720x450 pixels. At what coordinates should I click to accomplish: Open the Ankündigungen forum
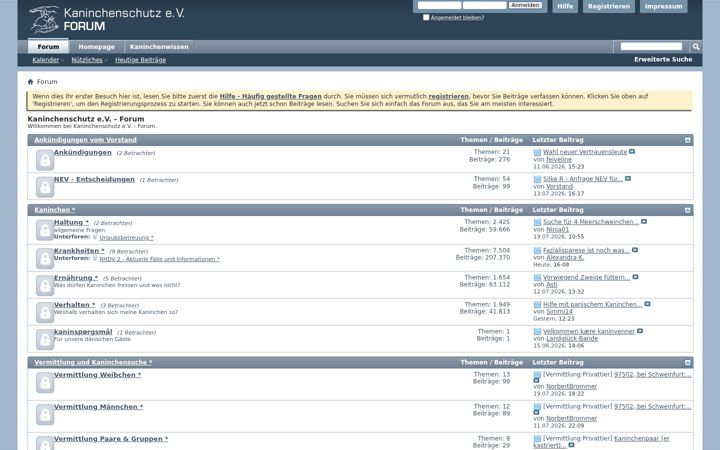tap(83, 152)
